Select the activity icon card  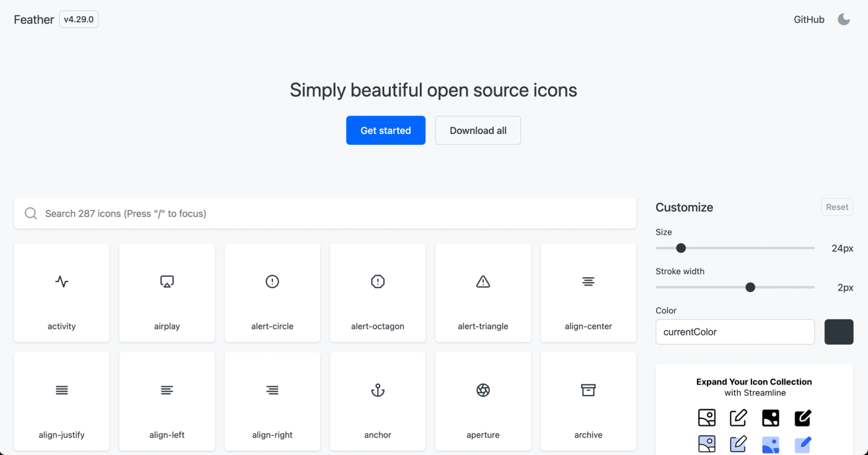62,293
